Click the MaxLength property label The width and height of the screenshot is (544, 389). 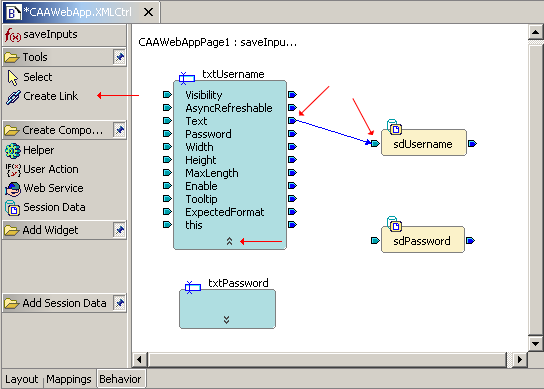tap(212, 173)
